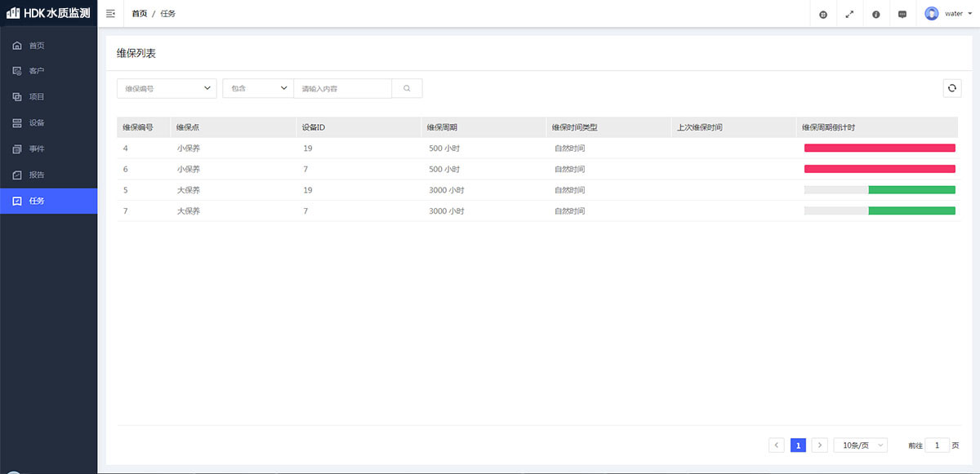This screenshot has height=474, width=980.
Task: Click the 首页 breadcrumb link
Action: point(140,14)
